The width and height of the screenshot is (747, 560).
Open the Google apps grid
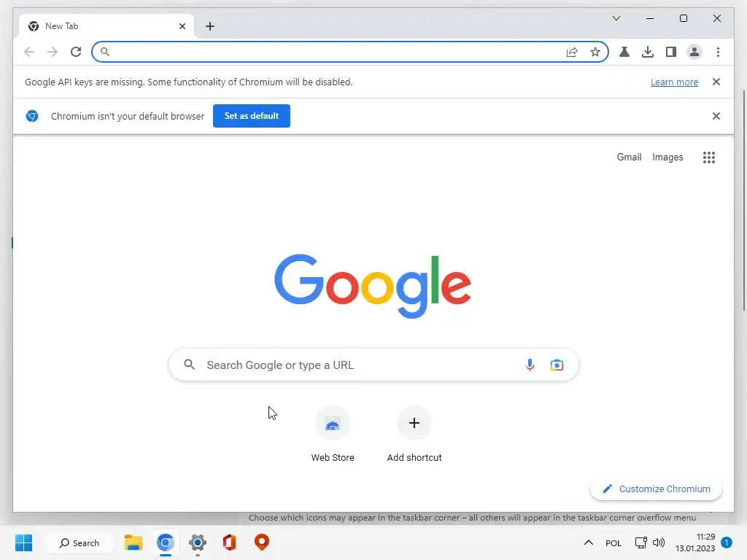(x=709, y=157)
